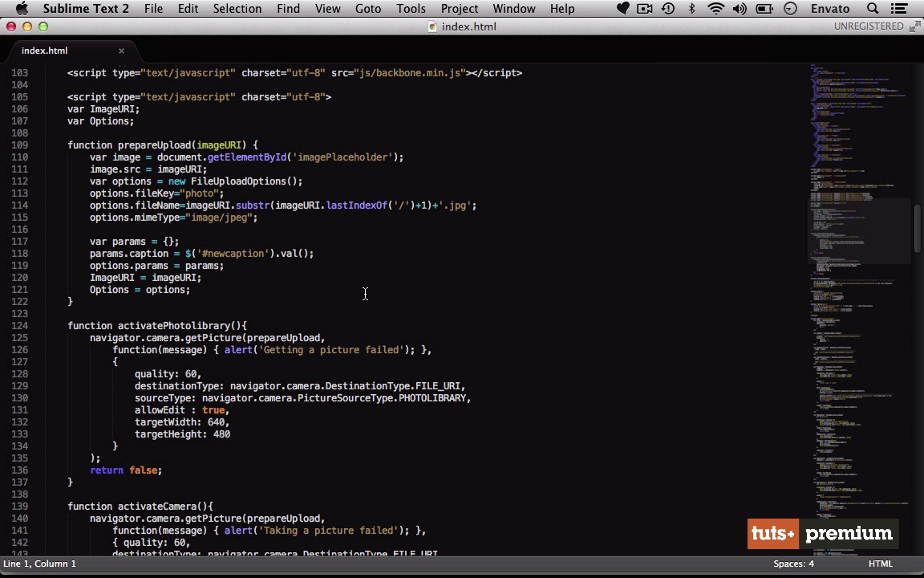Open the Window menu

click(x=514, y=8)
